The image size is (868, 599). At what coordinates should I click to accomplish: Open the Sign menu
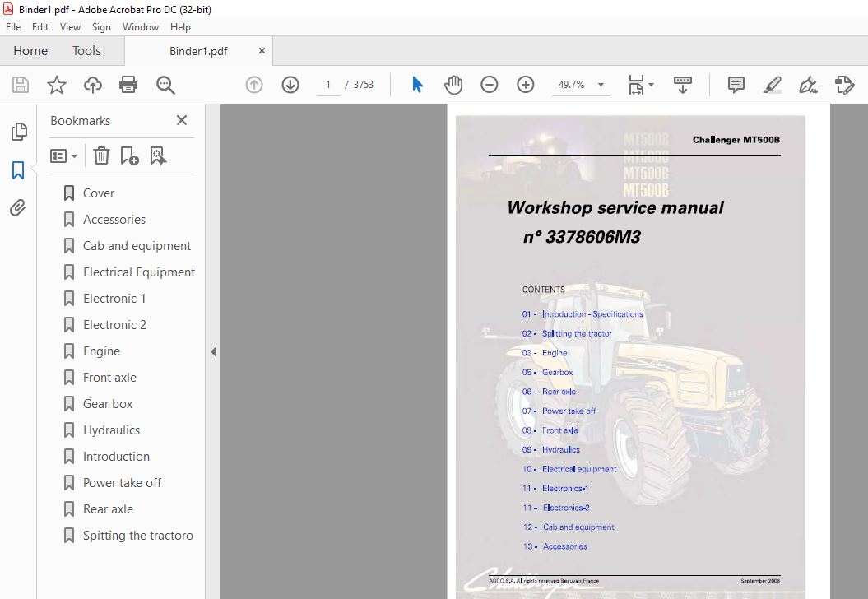(x=101, y=27)
